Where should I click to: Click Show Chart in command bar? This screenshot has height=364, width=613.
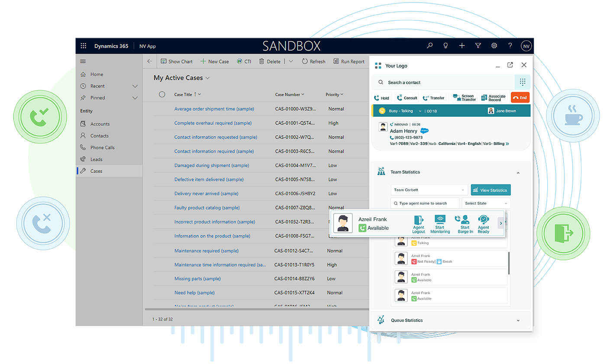[x=177, y=61]
